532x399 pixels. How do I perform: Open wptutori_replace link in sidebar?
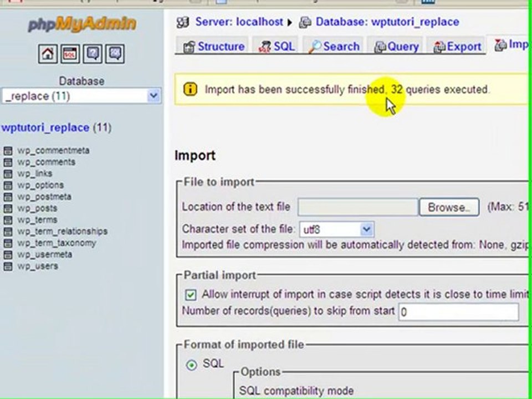45,128
